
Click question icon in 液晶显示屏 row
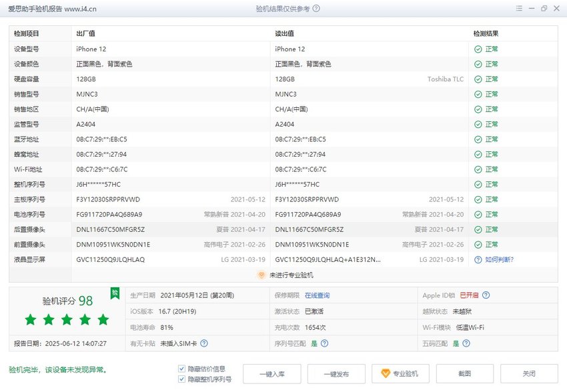[x=478, y=260]
